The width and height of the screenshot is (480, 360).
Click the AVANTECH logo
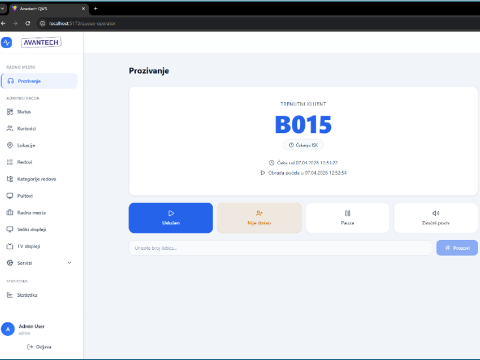click(x=41, y=42)
